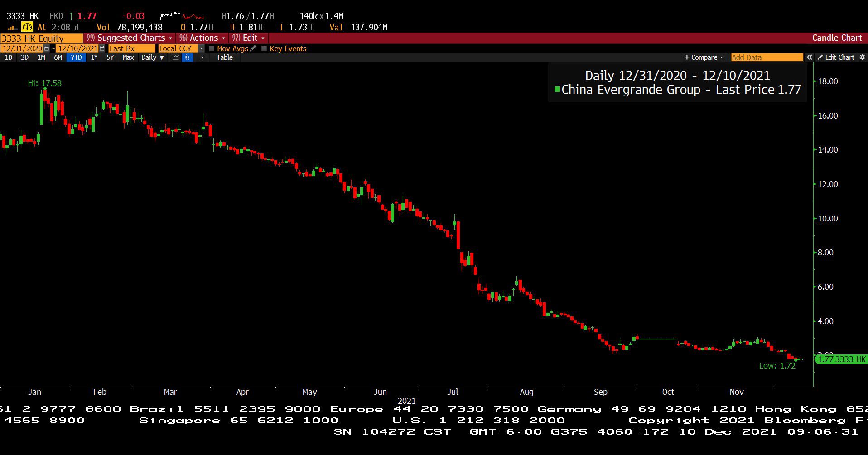868x455 pixels.
Task: Open the Edit dropdown menu
Action: click(248, 38)
